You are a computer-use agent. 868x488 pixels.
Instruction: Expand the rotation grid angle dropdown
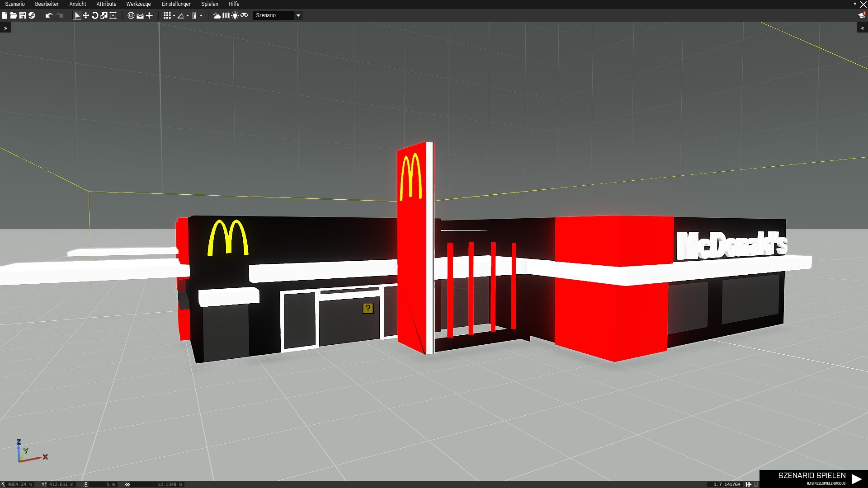click(188, 16)
